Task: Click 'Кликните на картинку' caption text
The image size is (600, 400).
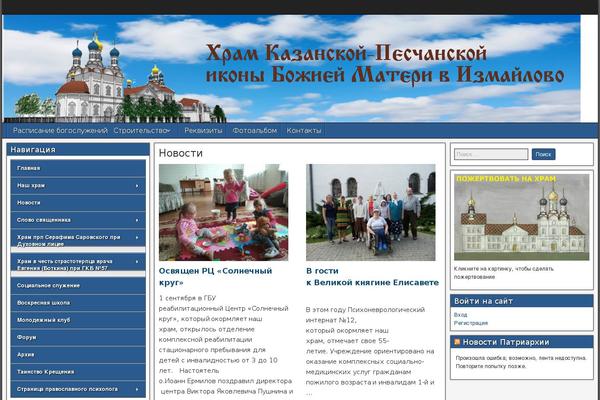Action: [504, 273]
